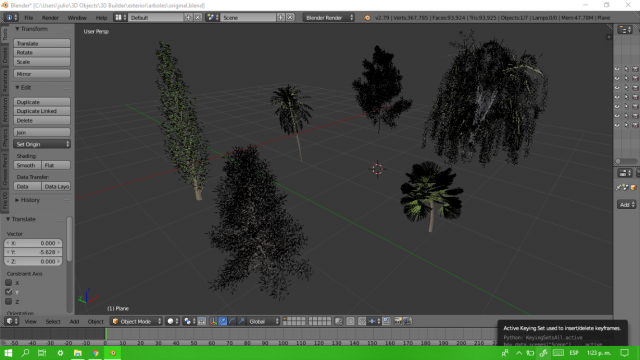Open Chrome from the taskbar
This screenshot has width=640, height=360.
95,353
